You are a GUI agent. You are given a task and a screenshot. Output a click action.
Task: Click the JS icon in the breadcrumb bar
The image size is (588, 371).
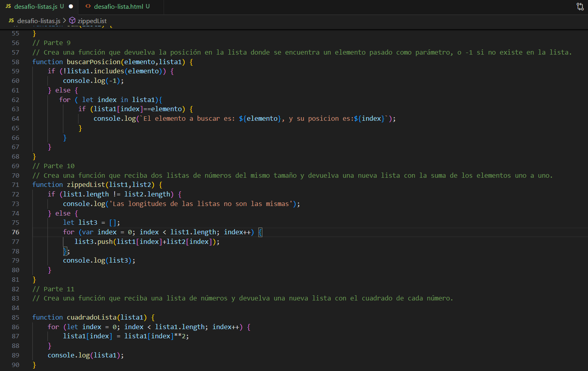[x=11, y=21]
